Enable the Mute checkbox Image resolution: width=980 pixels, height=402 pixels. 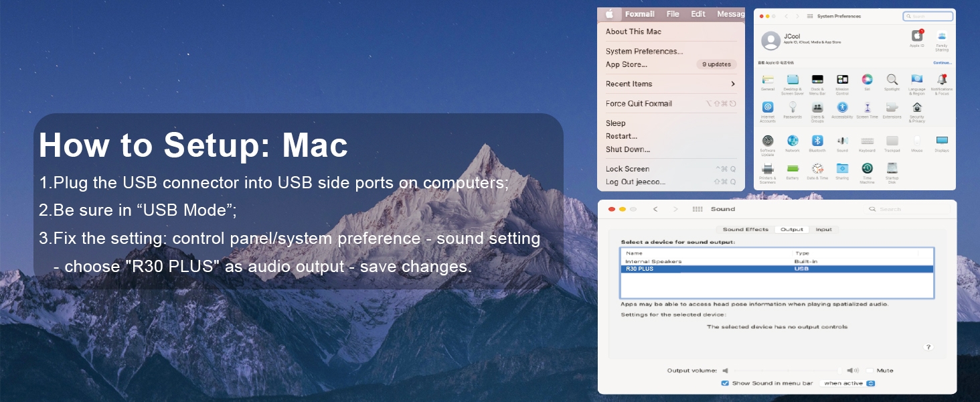point(870,371)
